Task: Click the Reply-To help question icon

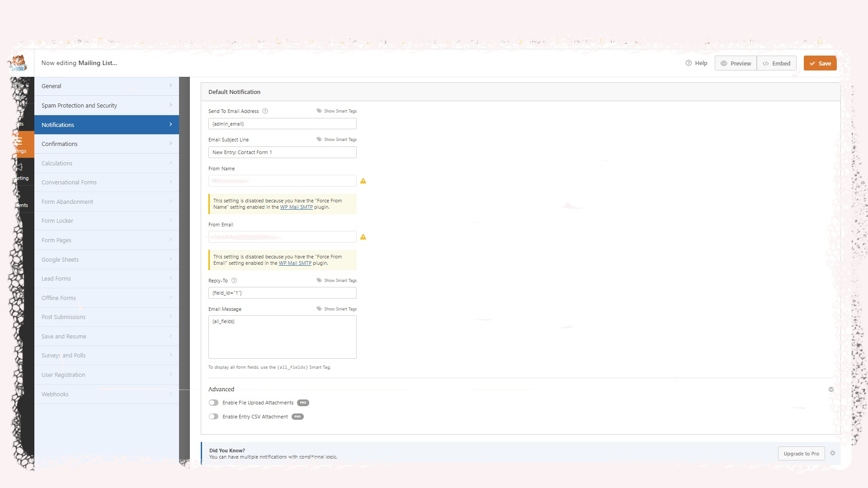Action: point(234,281)
